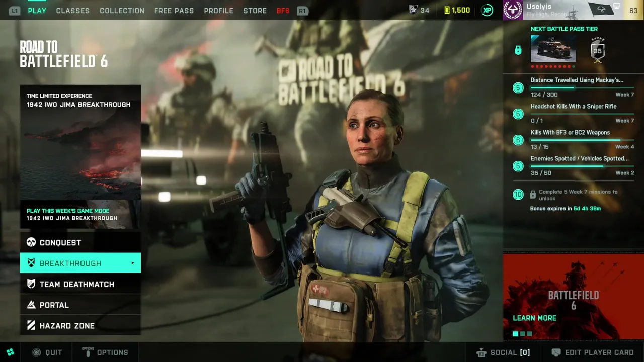644x362 pixels.
Task: Click Headshot Kills With a Sniper Rifle mission
Action: tap(574, 107)
